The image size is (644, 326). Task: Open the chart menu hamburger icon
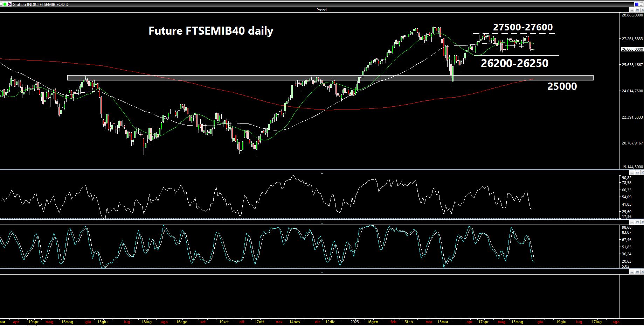(1, 4)
